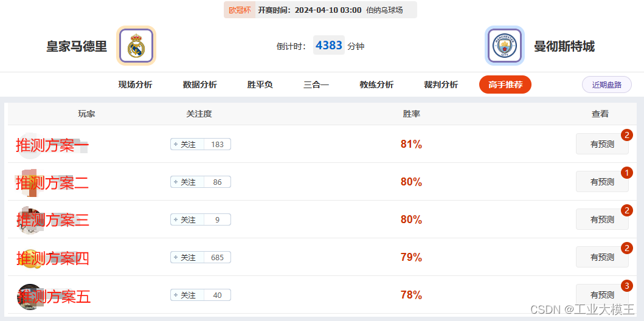This screenshot has width=644, height=321.
Task: Click follower count 183
Action: pos(217,145)
